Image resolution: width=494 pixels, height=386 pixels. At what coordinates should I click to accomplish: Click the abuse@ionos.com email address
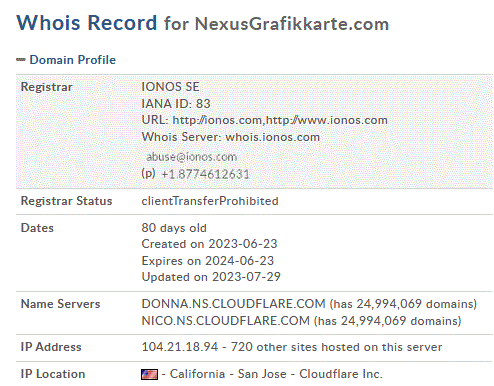click(192, 157)
